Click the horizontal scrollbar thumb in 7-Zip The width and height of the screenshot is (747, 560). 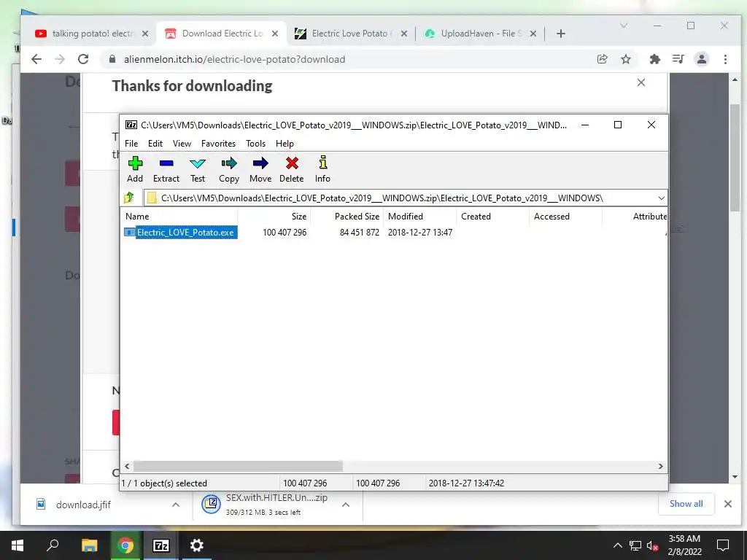click(238, 466)
